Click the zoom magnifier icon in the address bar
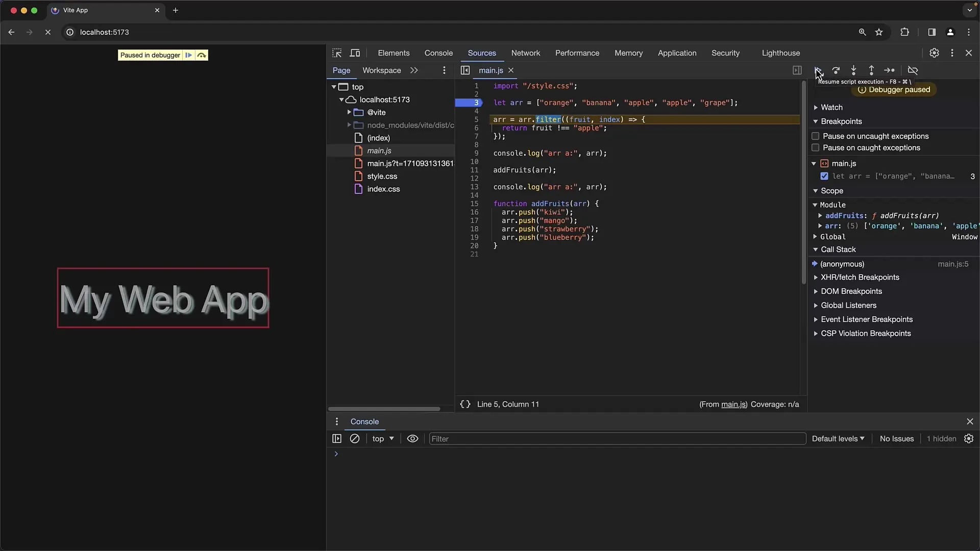The image size is (980, 551). 862,32
